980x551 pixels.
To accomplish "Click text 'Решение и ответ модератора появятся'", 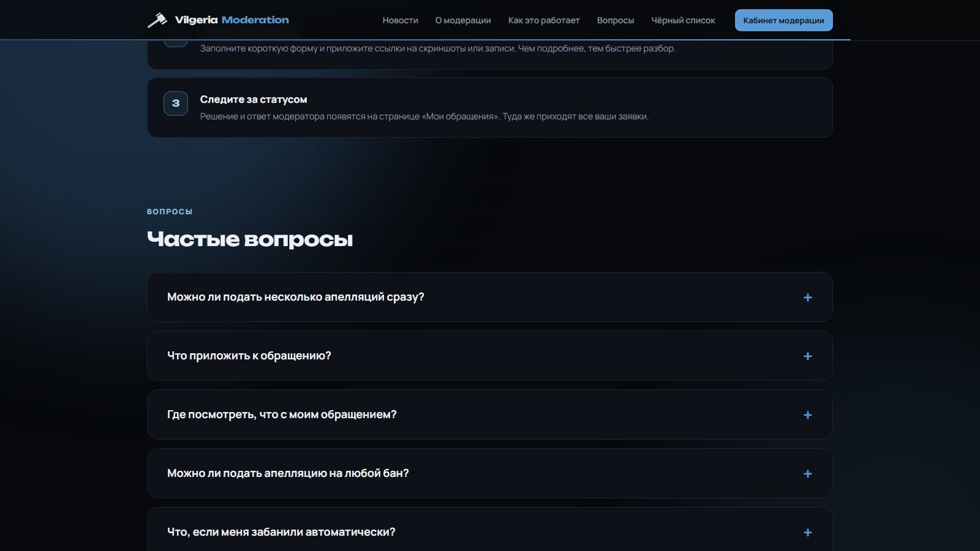I will (x=282, y=116).
